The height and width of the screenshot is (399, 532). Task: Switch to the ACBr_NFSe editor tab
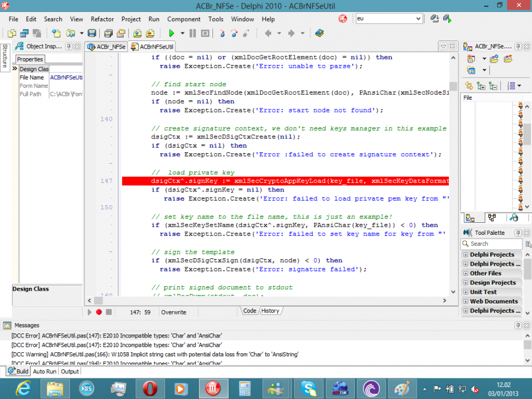[x=107, y=47]
